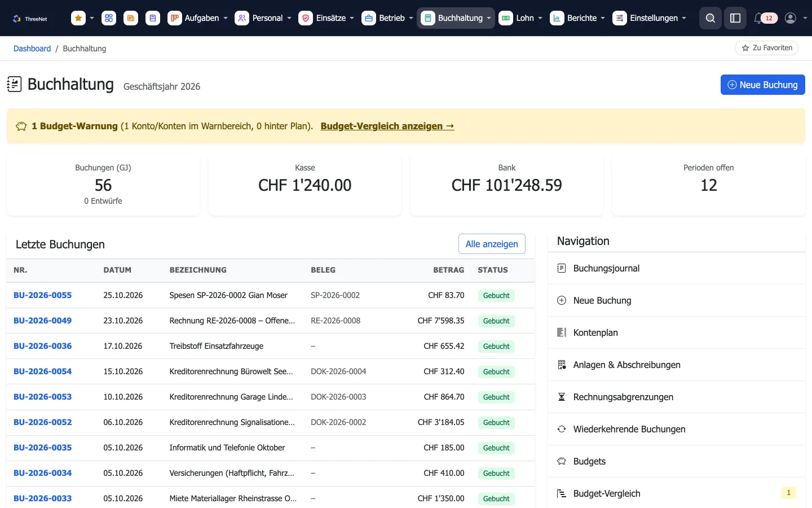Click the Bank card showing CHF 101'248.59
The image size is (812, 508).
507,185
